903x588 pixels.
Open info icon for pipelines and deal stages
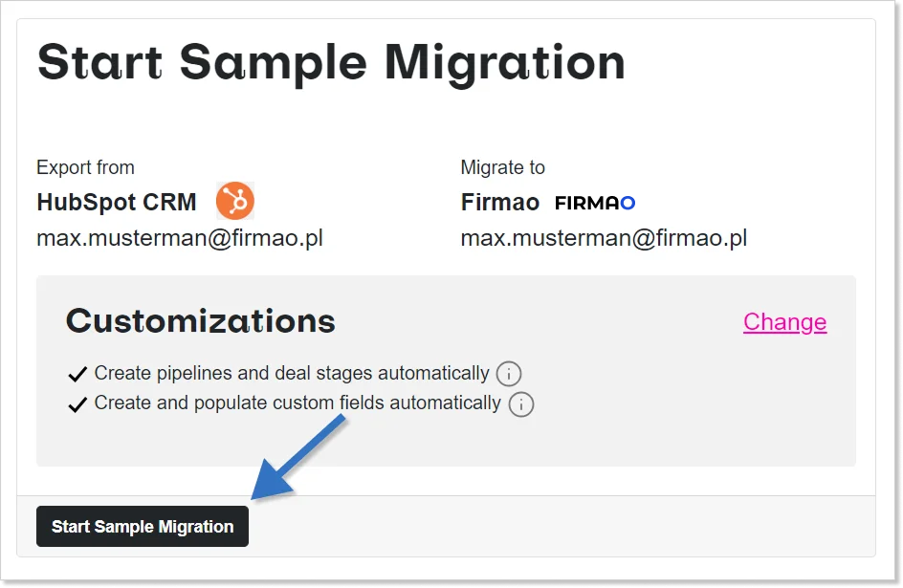coord(509,374)
